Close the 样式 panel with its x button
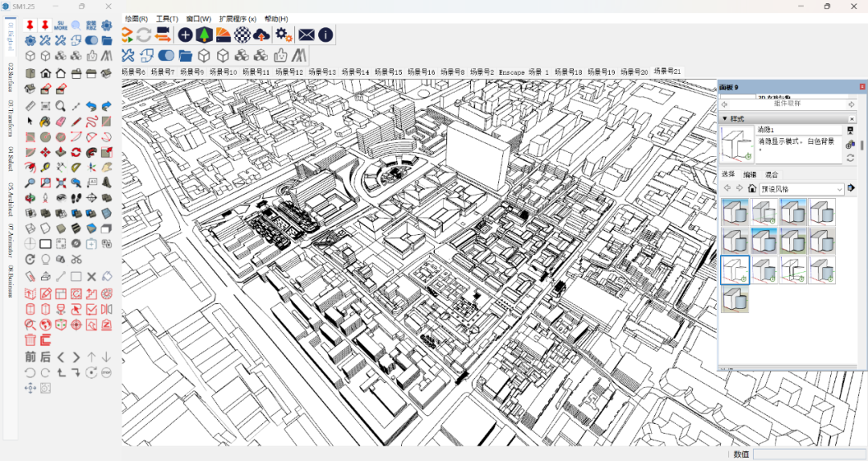This screenshot has width=868, height=461. coord(852,118)
